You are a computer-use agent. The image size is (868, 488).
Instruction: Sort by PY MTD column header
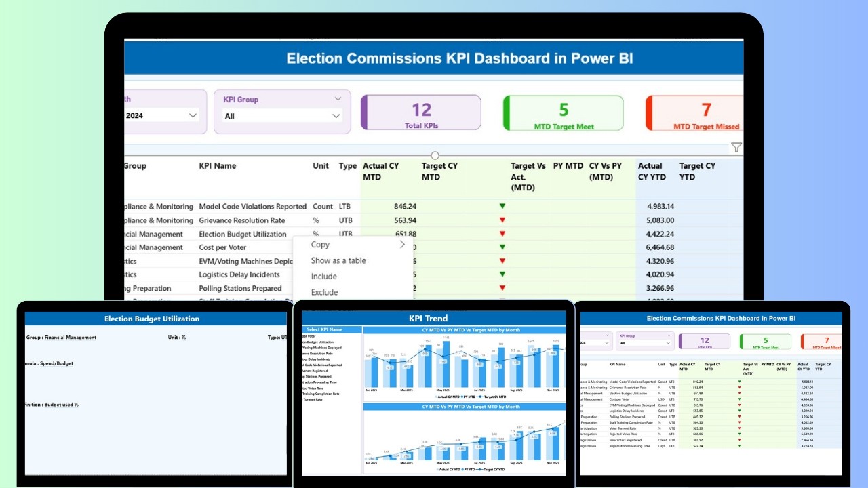tap(568, 166)
